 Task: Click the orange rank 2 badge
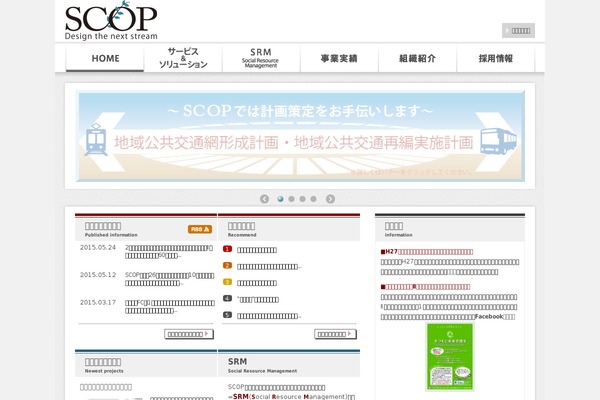(x=227, y=266)
